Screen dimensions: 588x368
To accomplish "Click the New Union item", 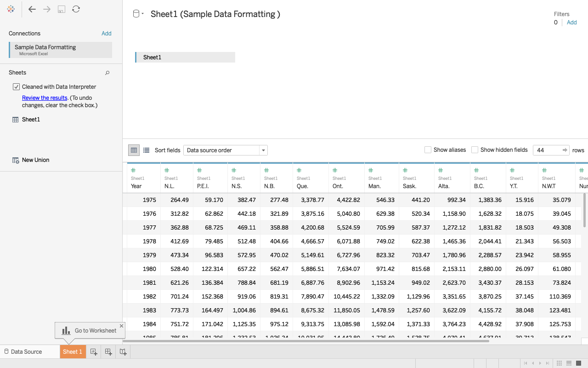I will click(x=31, y=160).
